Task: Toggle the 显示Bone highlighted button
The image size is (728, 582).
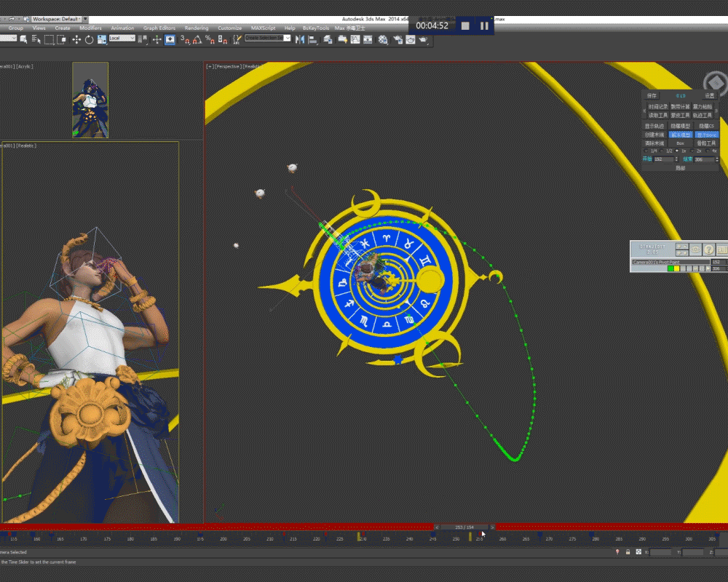Action: [707, 135]
